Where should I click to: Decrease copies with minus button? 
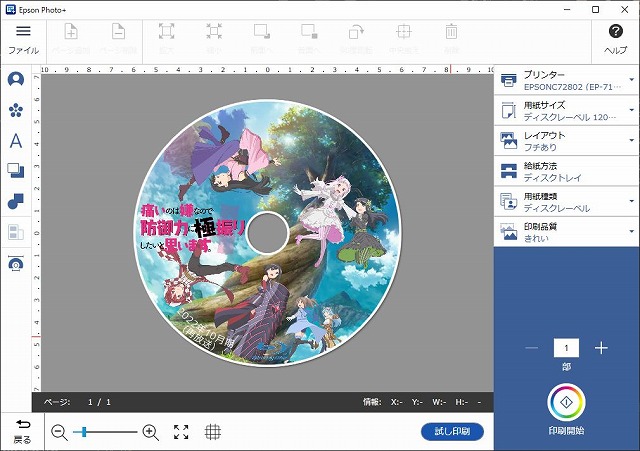tap(531, 348)
